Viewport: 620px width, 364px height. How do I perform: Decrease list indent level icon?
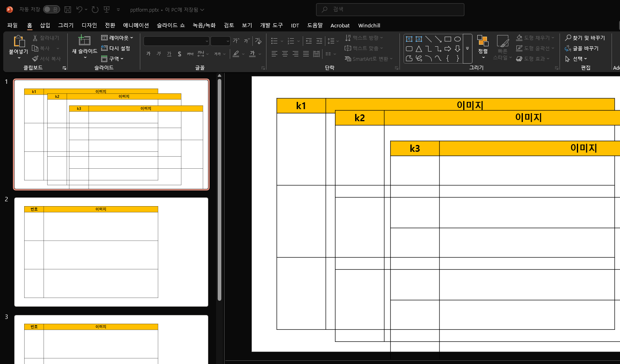309,41
